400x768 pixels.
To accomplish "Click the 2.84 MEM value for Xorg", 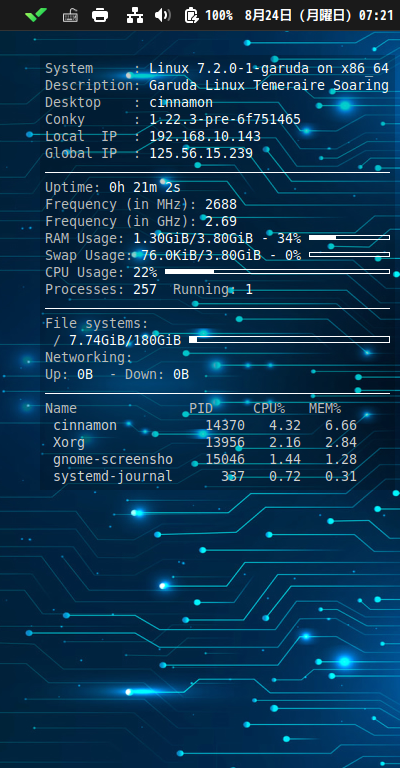I will pyautogui.click(x=341, y=443).
